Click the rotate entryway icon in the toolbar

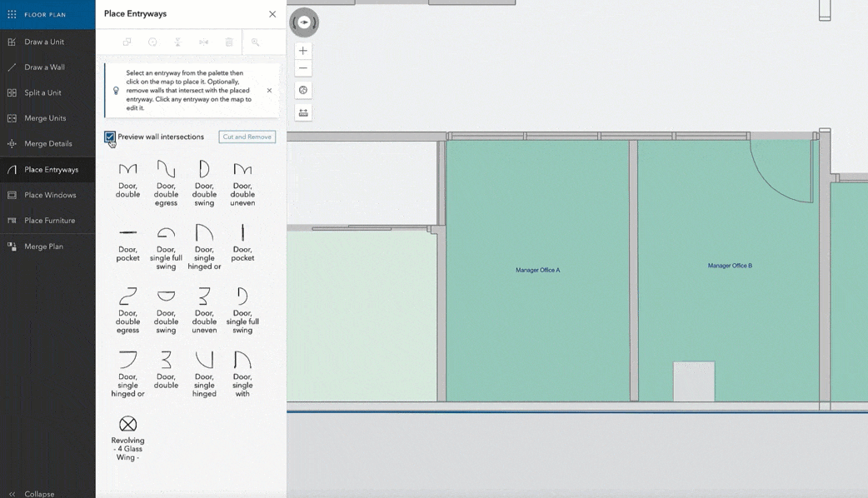152,42
